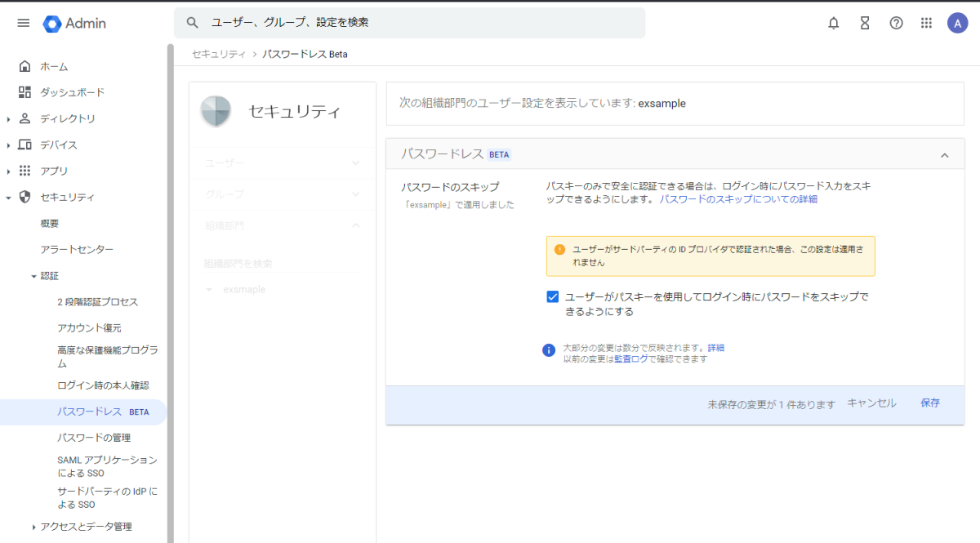Expand アクセスとデータ管理 section
This screenshot has width=980, height=543.
click(33, 527)
